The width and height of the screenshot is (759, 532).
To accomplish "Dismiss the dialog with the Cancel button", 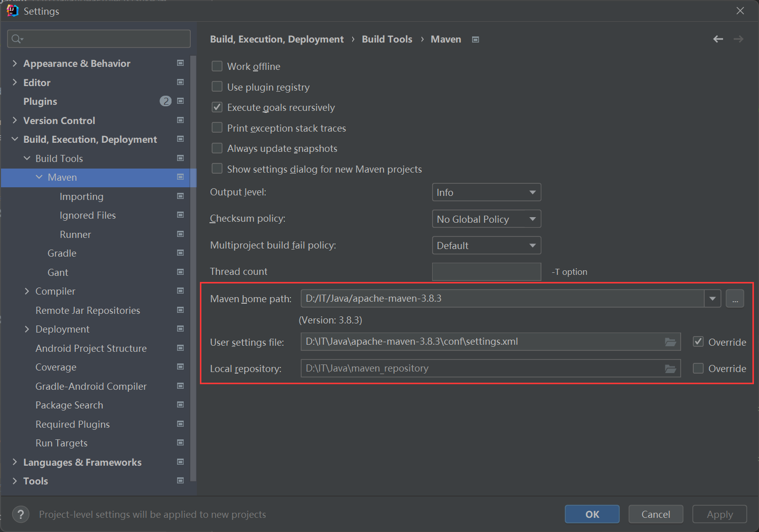I will (656, 514).
